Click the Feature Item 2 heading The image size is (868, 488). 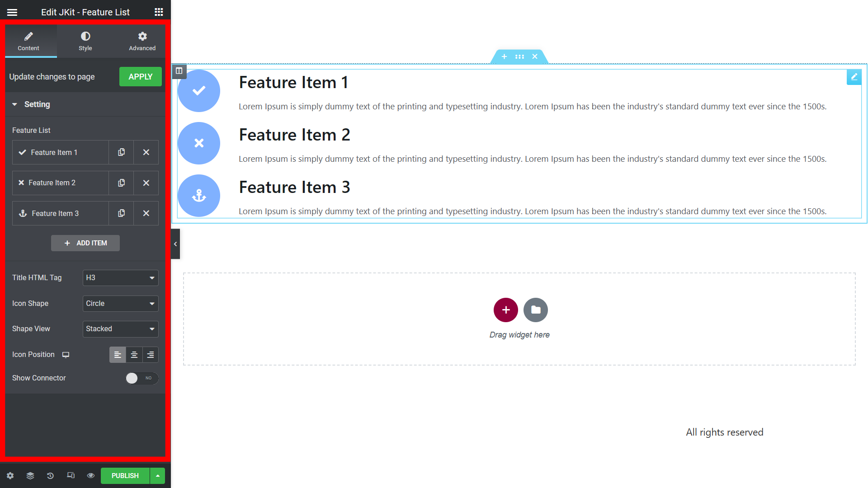(x=295, y=135)
